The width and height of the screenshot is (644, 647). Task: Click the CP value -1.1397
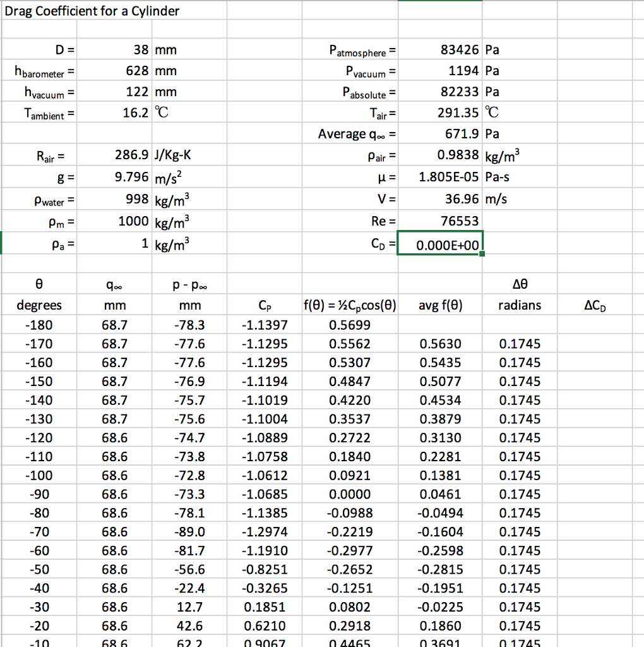click(265, 325)
